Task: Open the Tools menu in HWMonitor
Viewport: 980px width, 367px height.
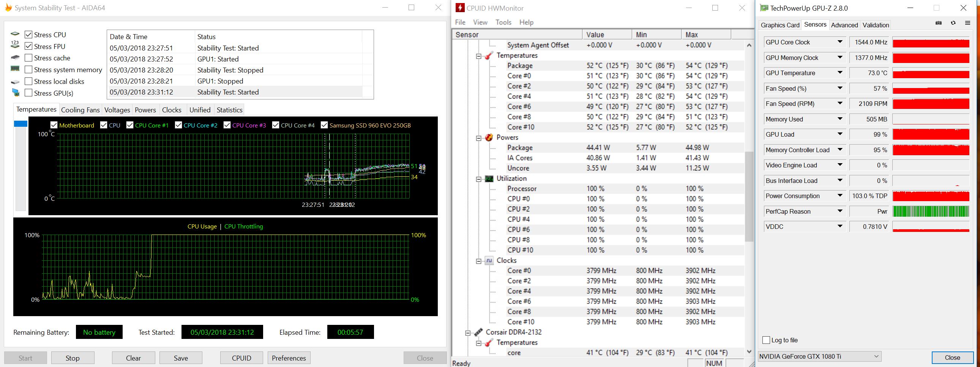Action: click(x=503, y=22)
